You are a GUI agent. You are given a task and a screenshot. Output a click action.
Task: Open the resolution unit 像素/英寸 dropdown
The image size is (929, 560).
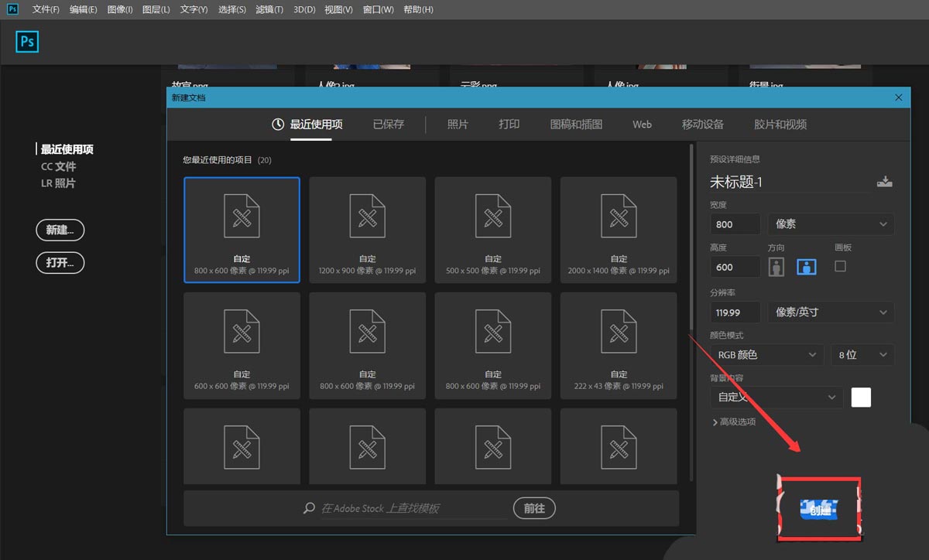click(x=831, y=312)
